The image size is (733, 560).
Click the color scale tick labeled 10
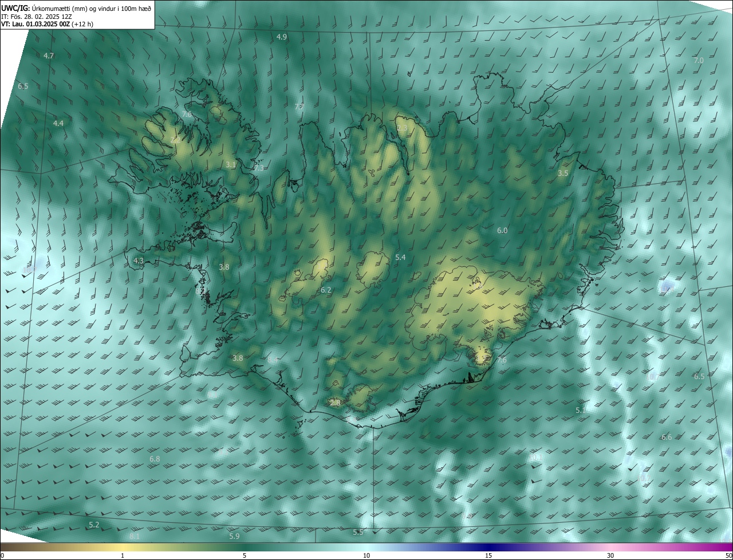(x=366, y=555)
